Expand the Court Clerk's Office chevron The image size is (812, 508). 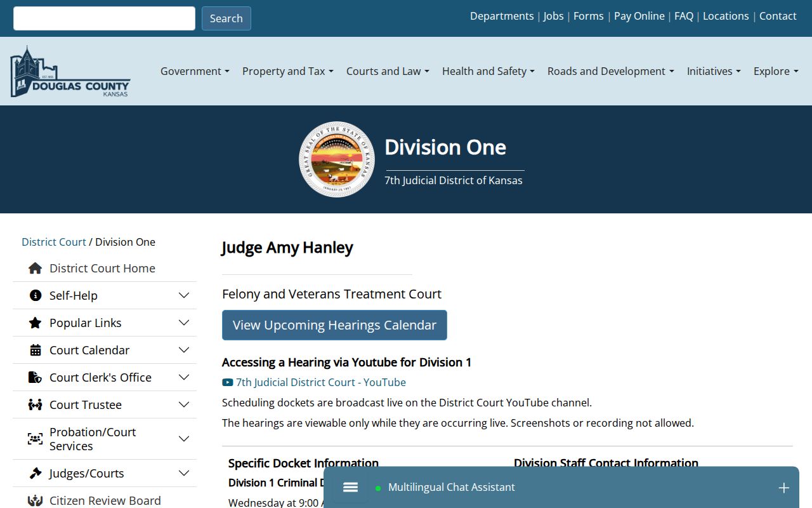click(184, 377)
